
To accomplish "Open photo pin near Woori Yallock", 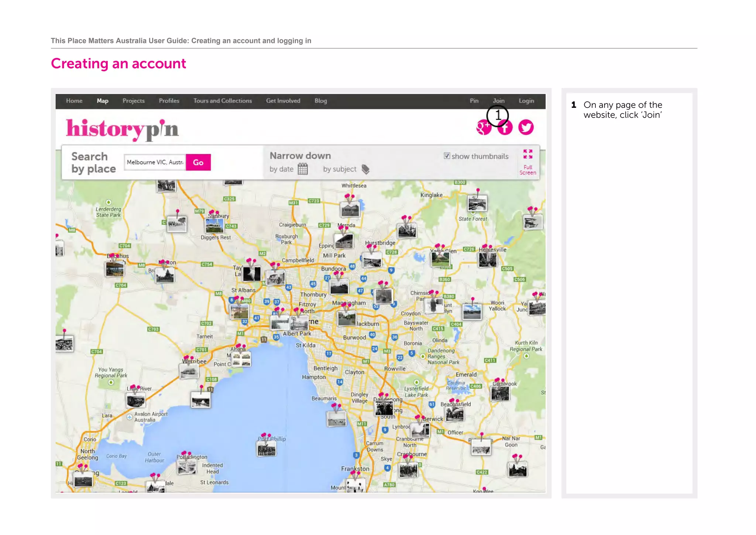I will (472, 312).
